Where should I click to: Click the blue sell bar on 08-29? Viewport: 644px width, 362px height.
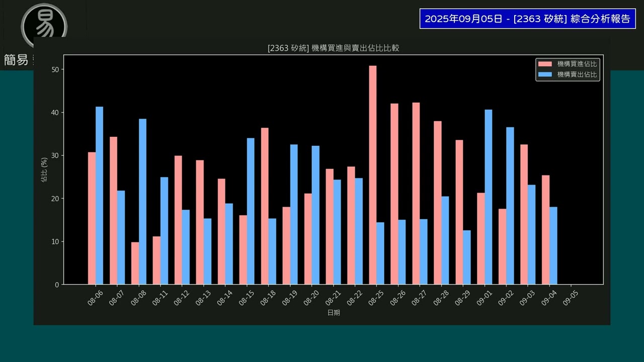(467, 257)
